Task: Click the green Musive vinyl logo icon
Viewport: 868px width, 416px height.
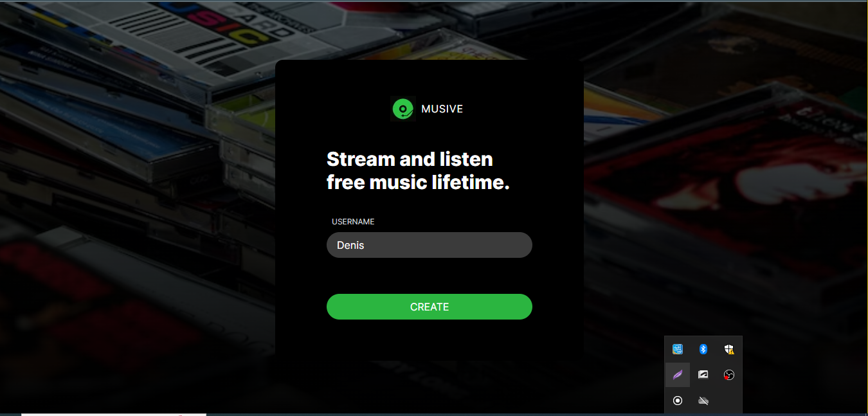Action: coord(403,109)
